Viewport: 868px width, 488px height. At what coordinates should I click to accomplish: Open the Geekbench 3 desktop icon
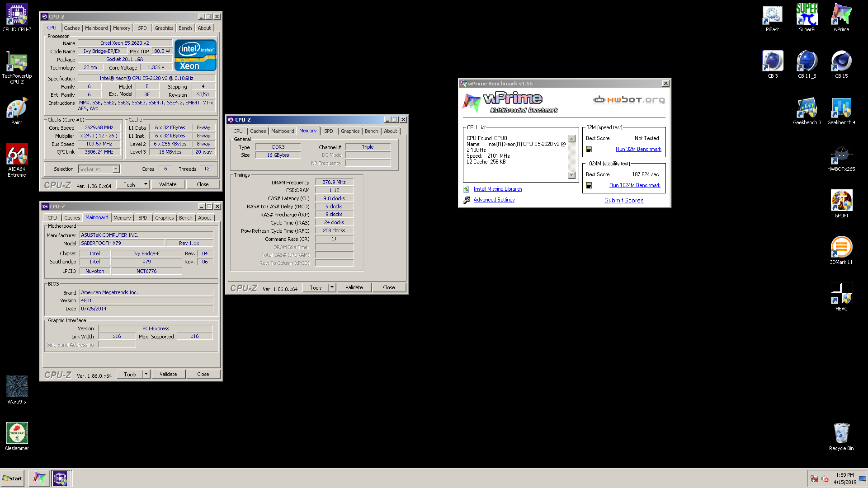coord(807,111)
